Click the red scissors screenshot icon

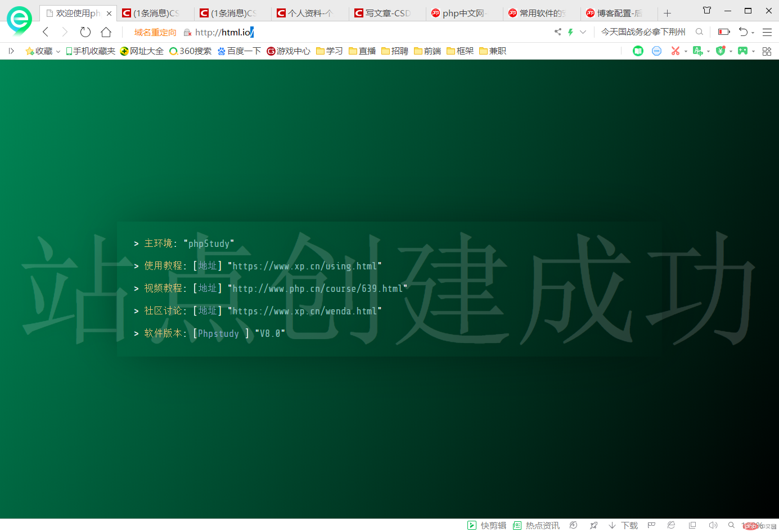click(x=675, y=51)
